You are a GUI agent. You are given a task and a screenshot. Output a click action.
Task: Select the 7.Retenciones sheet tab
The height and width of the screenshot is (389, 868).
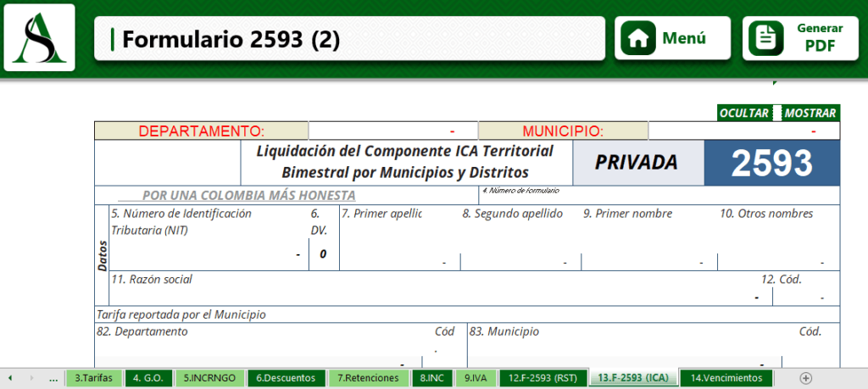tap(368, 378)
